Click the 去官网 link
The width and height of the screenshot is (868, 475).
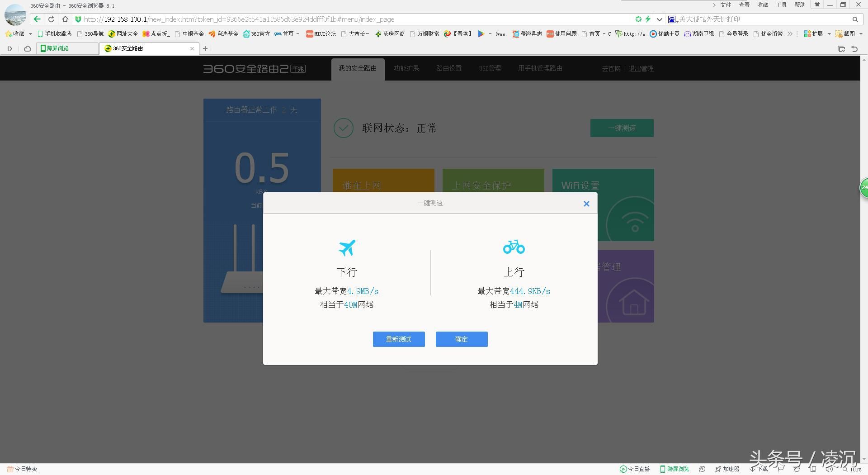(611, 69)
